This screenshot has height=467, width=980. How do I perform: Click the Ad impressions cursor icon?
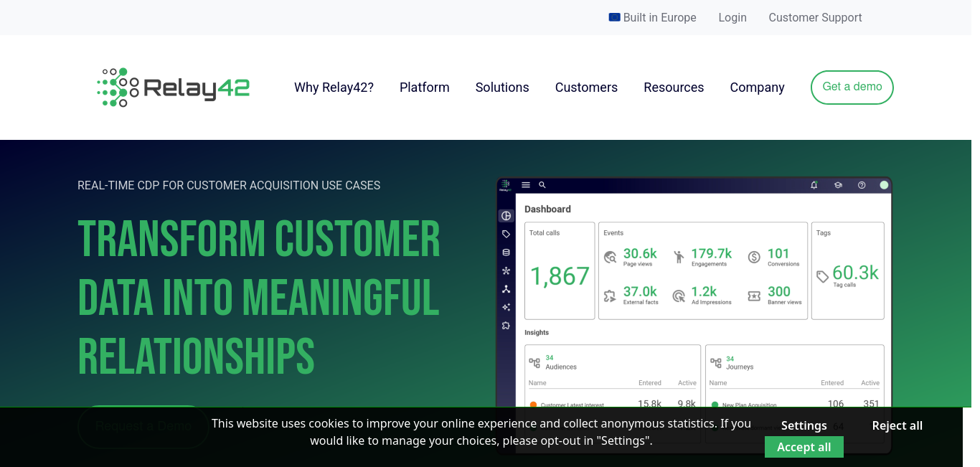tap(679, 296)
